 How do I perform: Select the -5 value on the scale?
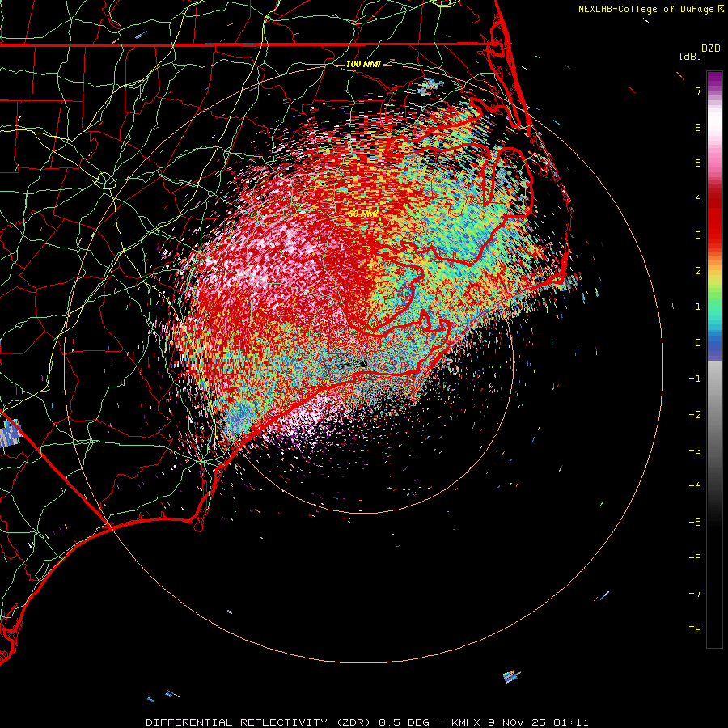click(695, 523)
